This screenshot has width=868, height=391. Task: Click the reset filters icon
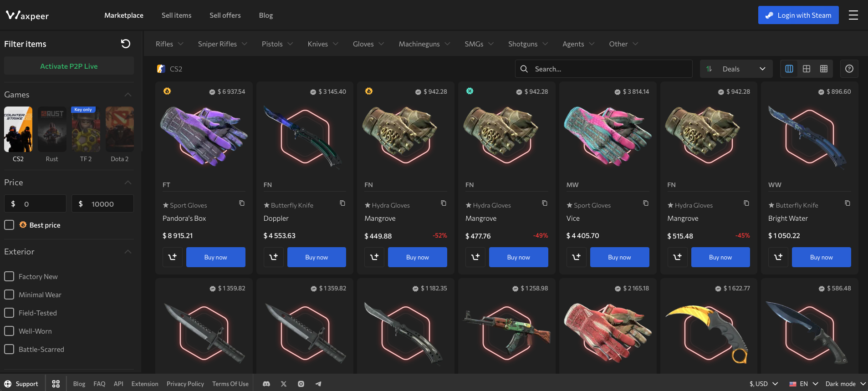point(126,44)
